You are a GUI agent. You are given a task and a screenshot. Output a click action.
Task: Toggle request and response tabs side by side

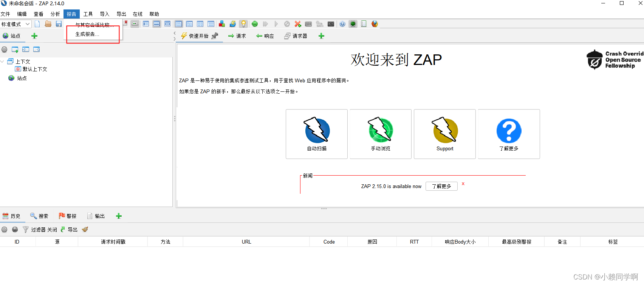point(189,24)
